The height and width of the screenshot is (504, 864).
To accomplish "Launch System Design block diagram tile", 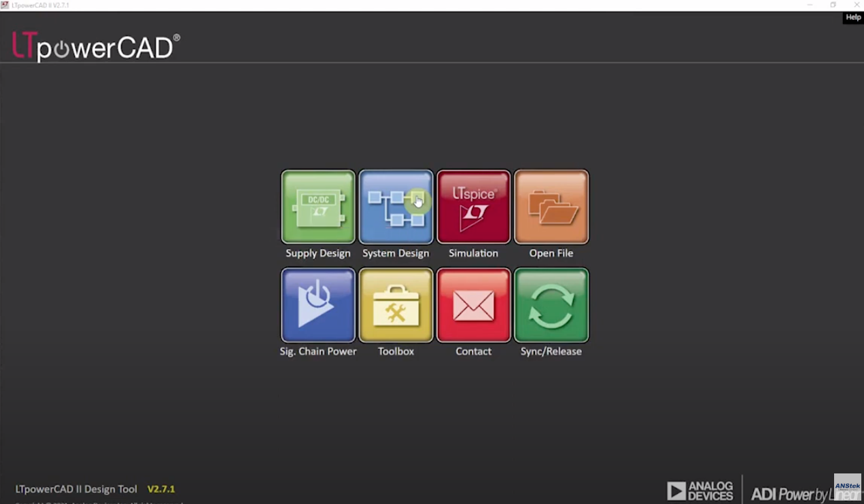I will coord(396,207).
